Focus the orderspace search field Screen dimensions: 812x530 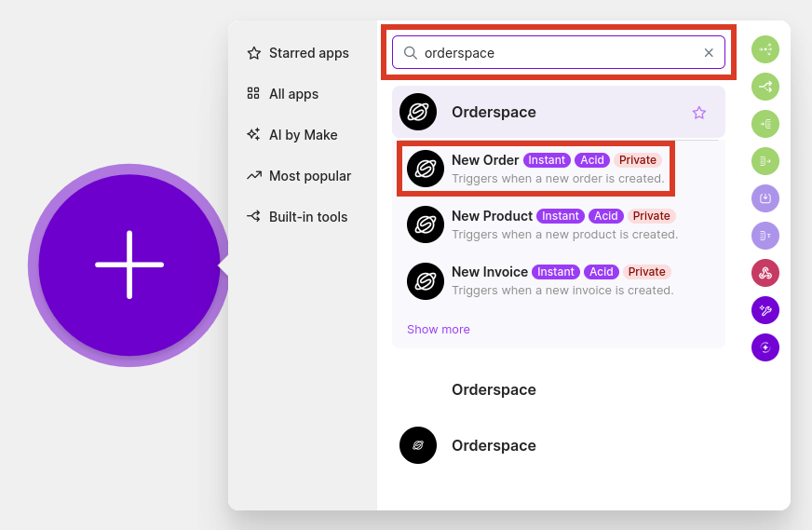pyautogui.click(x=559, y=52)
